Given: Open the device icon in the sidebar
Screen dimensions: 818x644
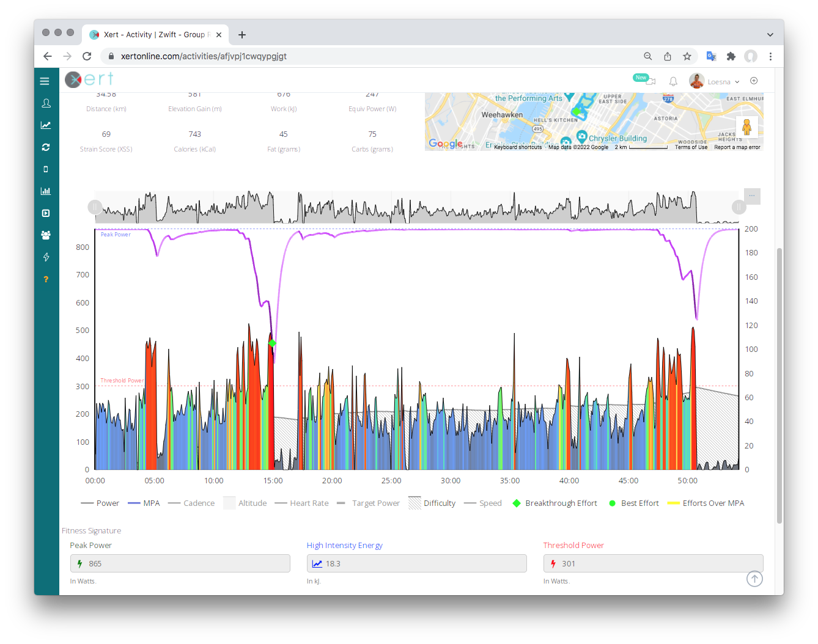Looking at the screenshot, I should (46, 169).
